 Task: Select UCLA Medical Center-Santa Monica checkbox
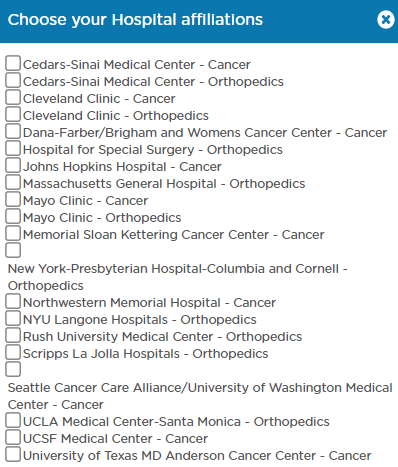point(13,420)
